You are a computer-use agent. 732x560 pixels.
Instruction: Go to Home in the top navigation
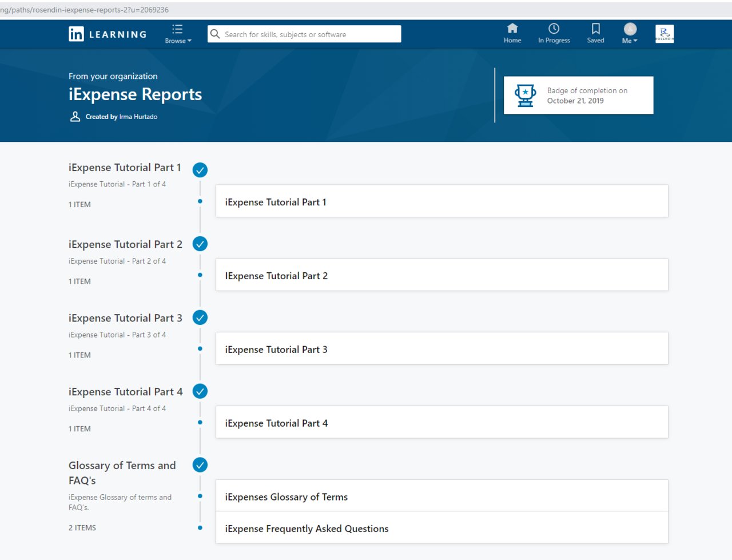click(x=512, y=34)
